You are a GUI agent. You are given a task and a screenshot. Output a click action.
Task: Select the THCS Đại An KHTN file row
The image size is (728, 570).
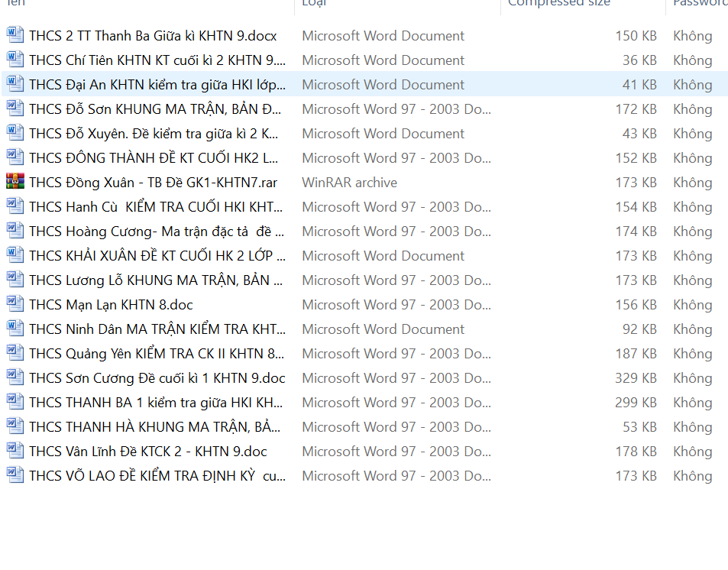tap(157, 85)
